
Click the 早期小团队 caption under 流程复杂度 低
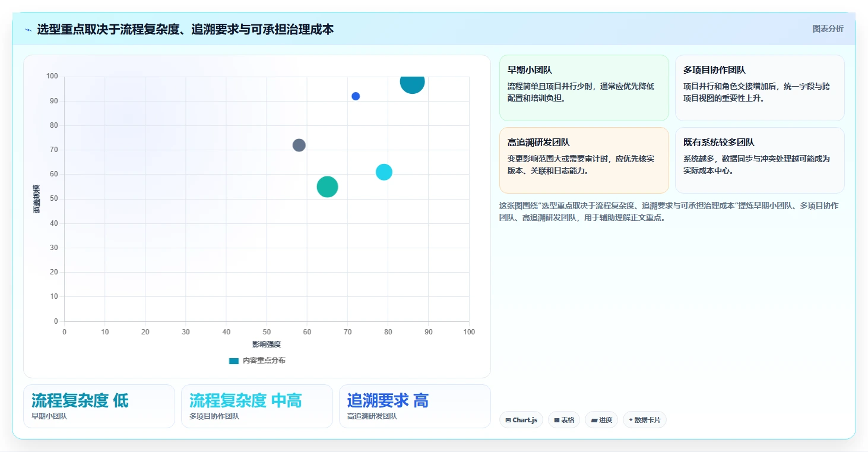(49, 416)
